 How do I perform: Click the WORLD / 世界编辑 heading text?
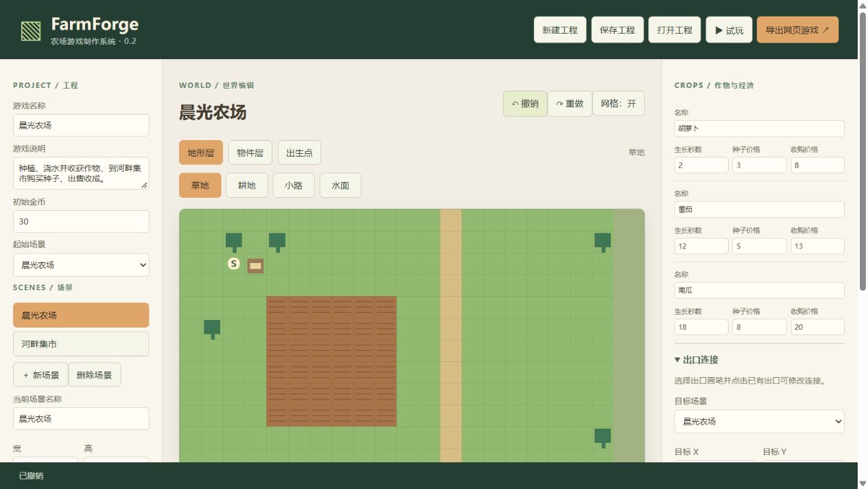coord(216,85)
